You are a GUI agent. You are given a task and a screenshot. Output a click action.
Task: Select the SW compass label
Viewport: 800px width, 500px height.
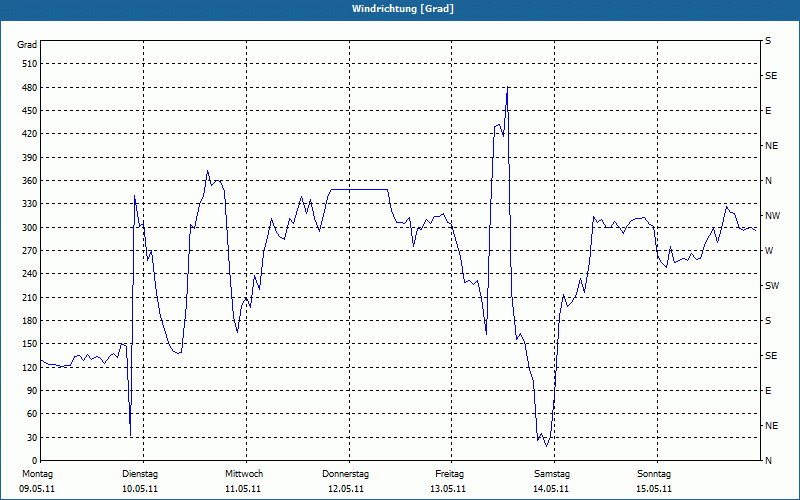coord(772,286)
